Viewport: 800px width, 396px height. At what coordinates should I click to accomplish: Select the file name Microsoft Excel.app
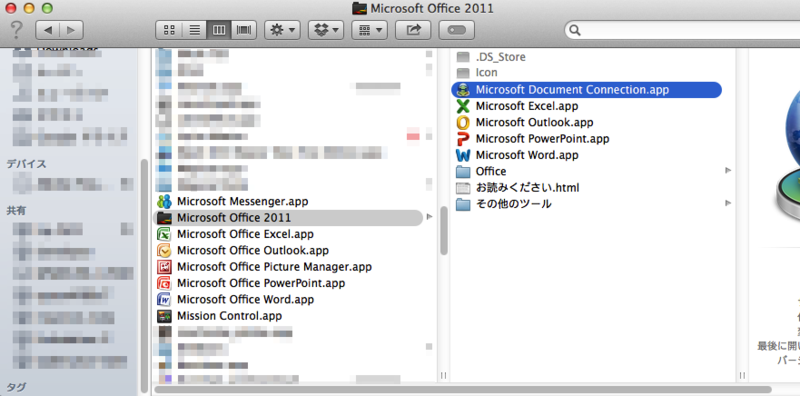[527, 106]
